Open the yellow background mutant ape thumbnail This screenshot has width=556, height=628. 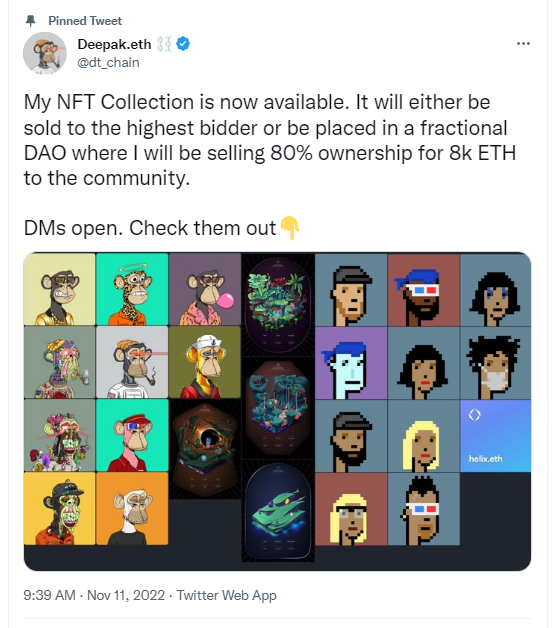click(60, 509)
